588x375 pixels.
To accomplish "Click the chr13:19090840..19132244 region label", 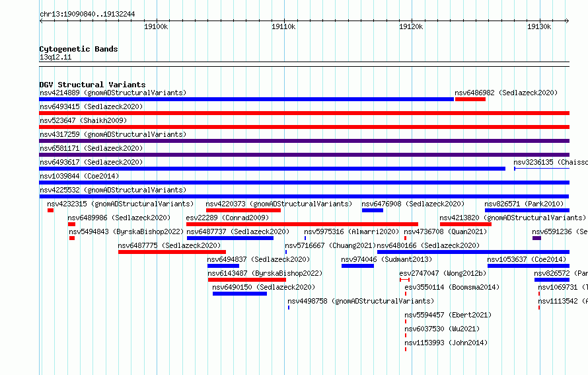I will click(x=87, y=14).
